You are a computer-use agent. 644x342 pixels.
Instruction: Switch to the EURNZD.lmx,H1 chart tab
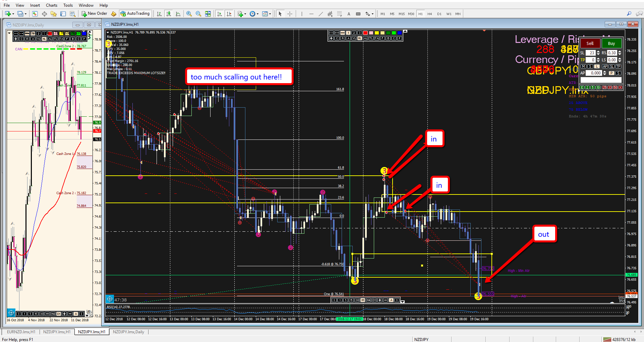pos(21,332)
